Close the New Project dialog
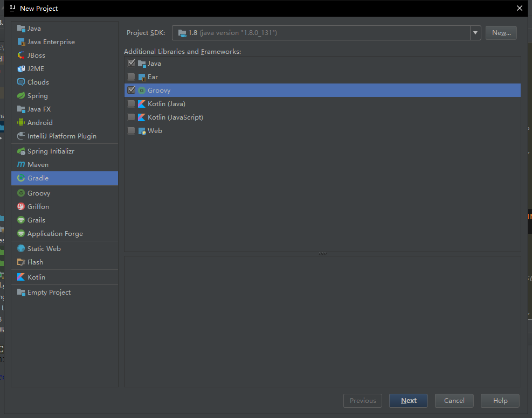532x418 pixels. pyautogui.click(x=520, y=8)
